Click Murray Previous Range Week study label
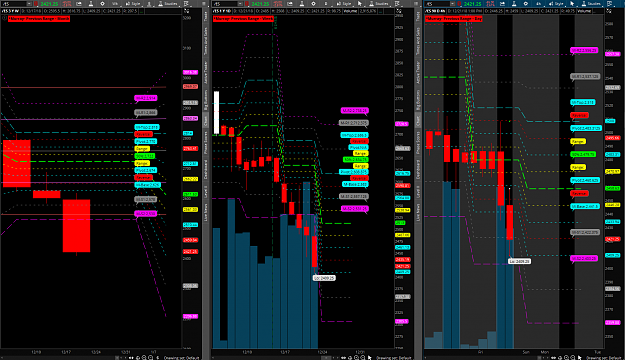 (x=243, y=19)
